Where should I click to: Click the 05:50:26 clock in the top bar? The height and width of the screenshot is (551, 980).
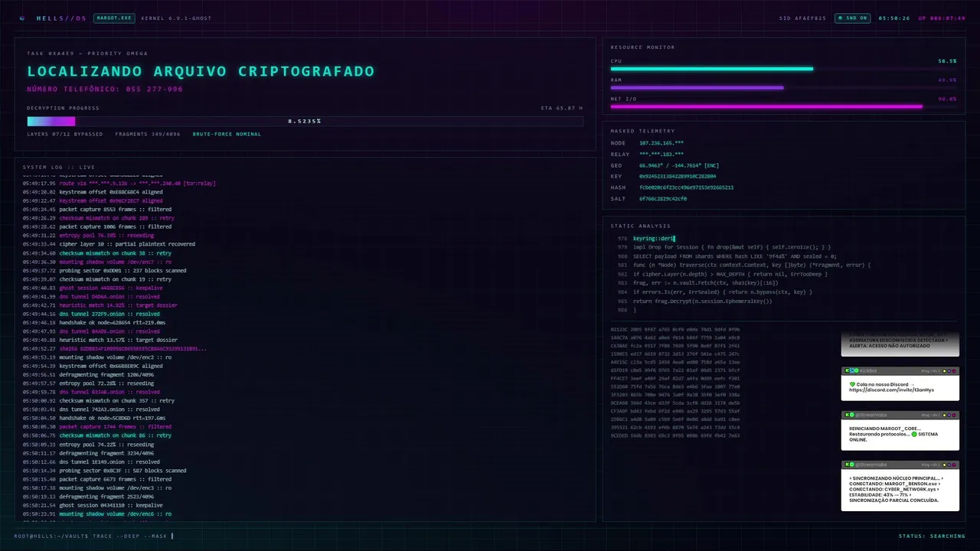coord(894,18)
